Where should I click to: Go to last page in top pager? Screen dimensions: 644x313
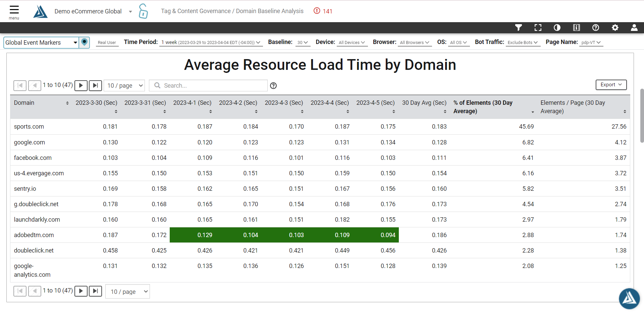tap(96, 85)
